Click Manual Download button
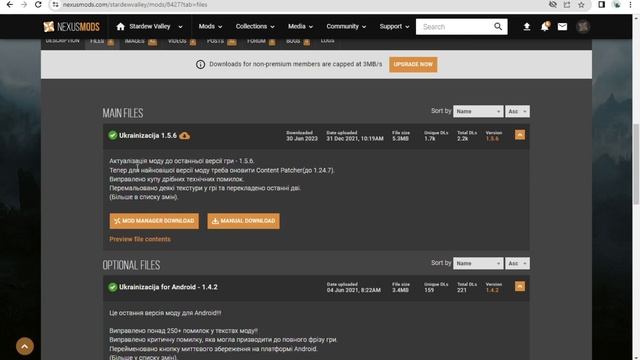 [244, 221]
